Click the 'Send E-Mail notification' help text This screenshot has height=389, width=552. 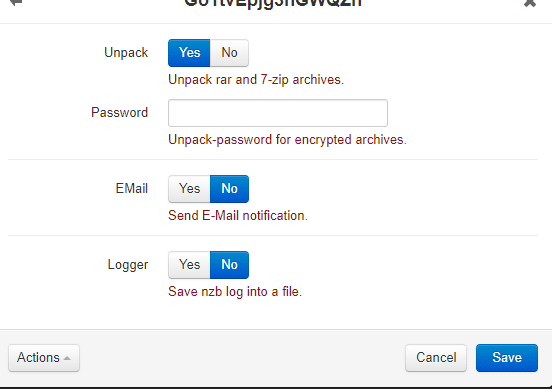pyautogui.click(x=238, y=215)
